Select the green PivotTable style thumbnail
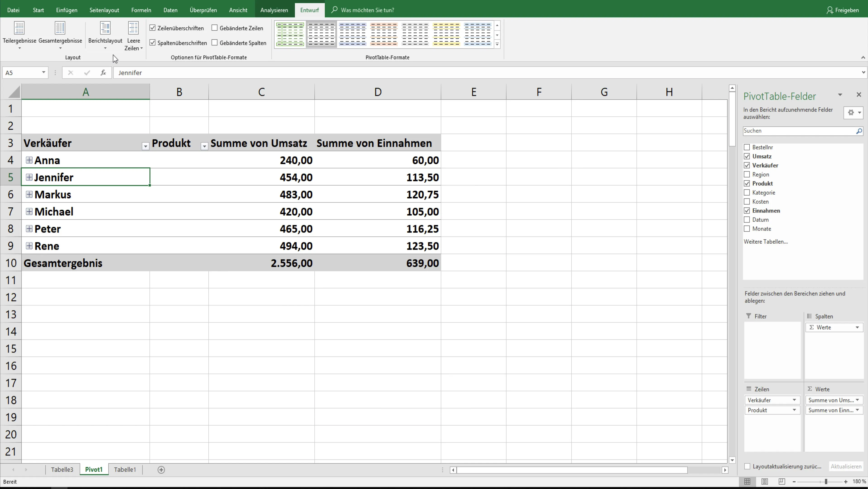This screenshot has height=489, width=868. 290,34
